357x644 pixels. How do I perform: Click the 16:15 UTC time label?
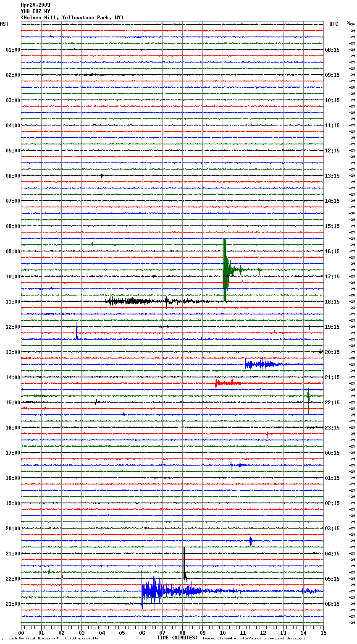click(x=332, y=251)
